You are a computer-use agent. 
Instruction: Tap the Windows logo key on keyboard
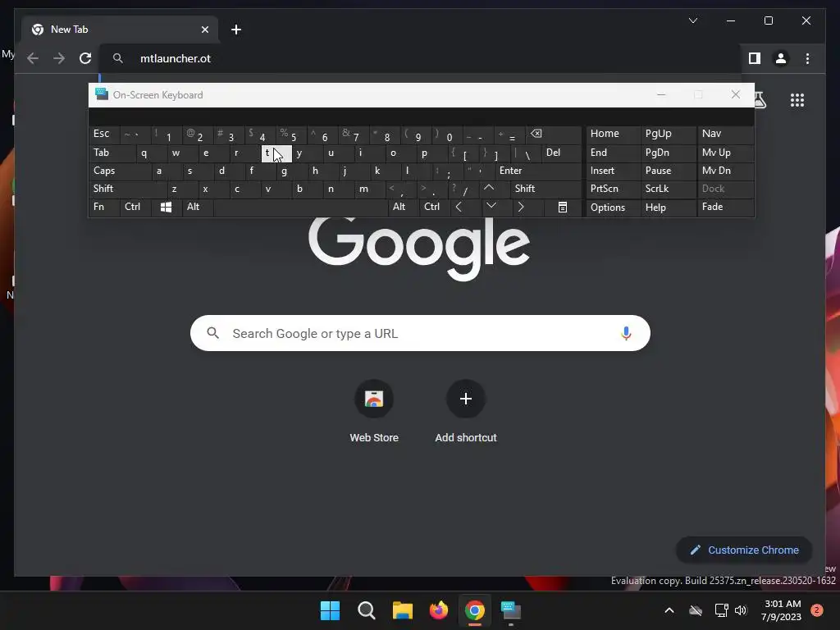166,208
